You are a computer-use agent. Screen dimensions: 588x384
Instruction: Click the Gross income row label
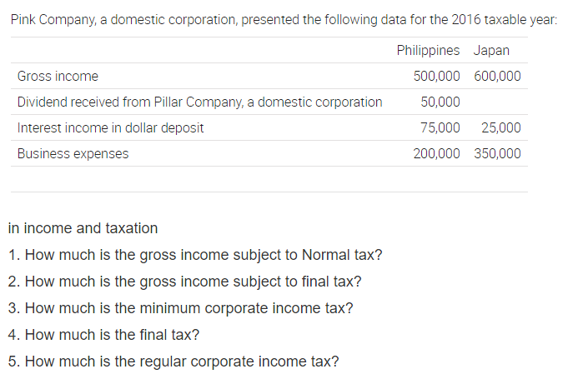(58, 77)
